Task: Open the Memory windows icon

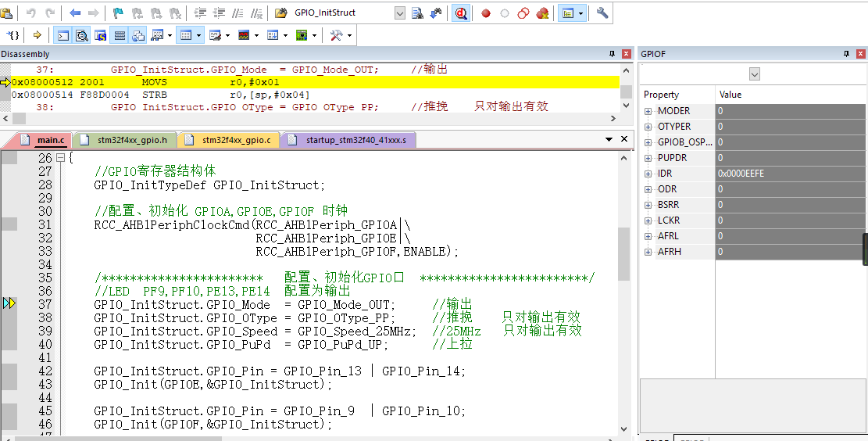Action: pyautogui.click(x=186, y=35)
